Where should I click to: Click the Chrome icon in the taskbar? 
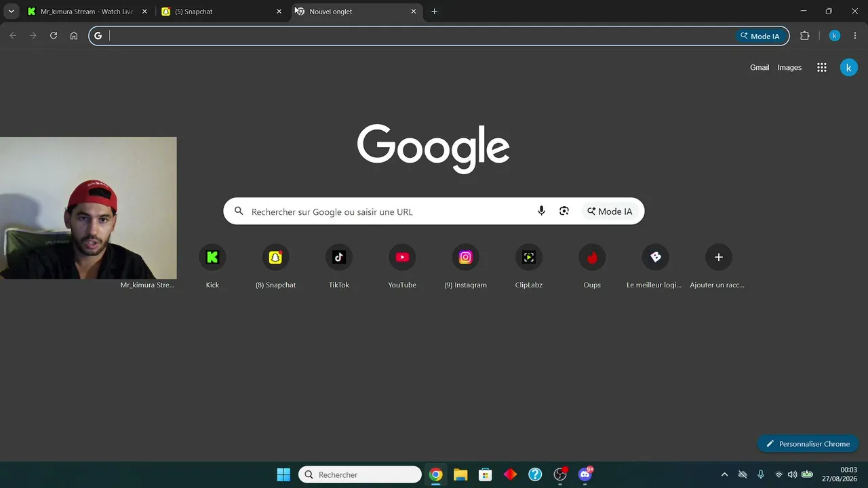click(x=436, y=474)
